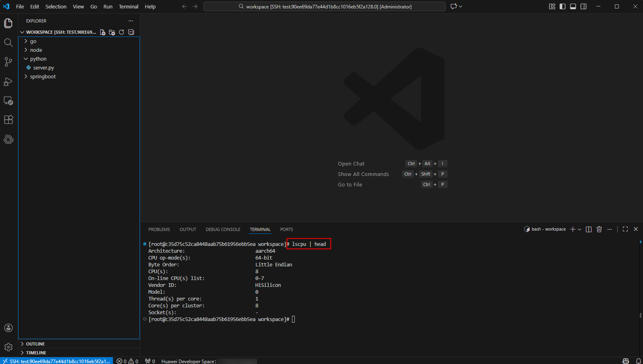This screenshot has height=364, width=643.
Task: Open the Run and Debug view
Action: (x=8, y=82)
